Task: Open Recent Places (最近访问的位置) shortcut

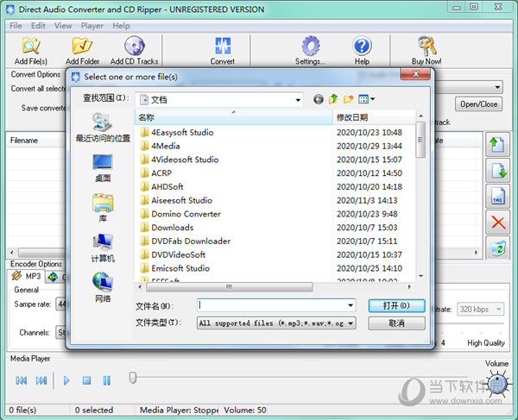Action: click(x=103, y=128)
